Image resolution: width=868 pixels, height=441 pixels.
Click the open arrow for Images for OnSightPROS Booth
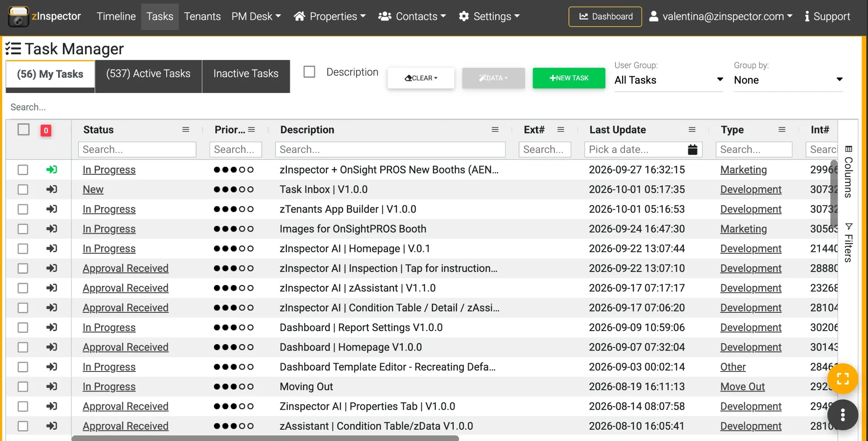click(52, 229)
